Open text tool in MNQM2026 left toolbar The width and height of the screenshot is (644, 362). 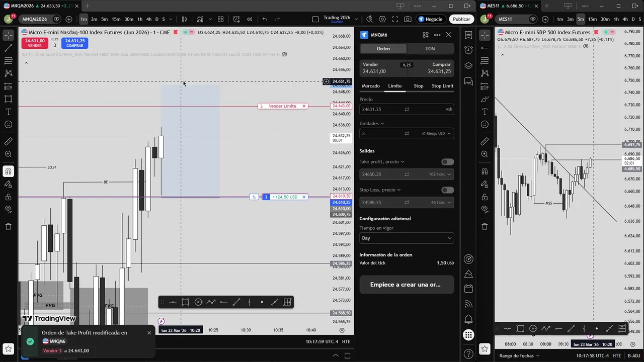[x=8, y=112]
